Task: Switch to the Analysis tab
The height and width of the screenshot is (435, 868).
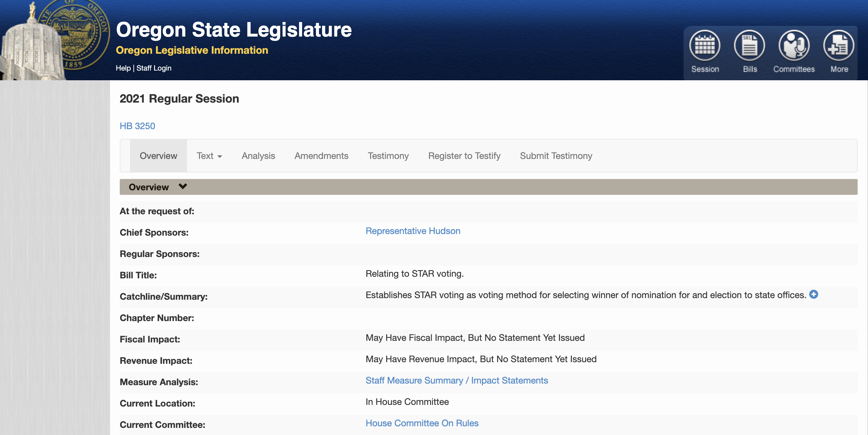Action: coord(258,156)
